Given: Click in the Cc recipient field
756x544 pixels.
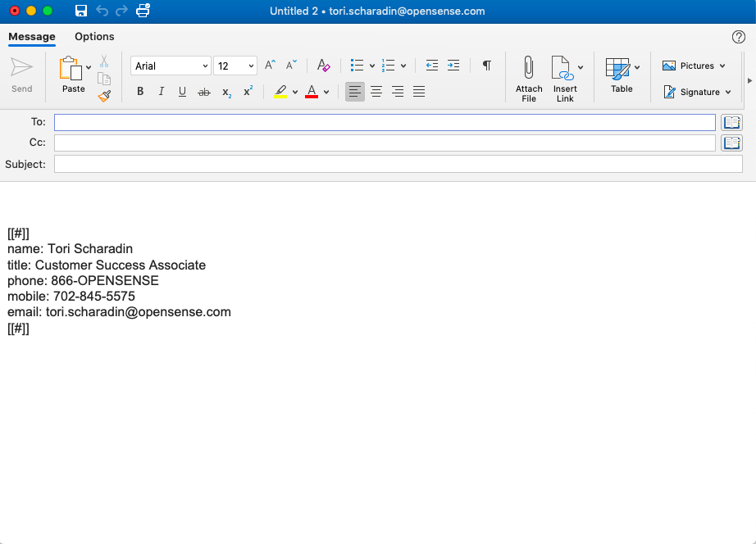Looking at the screenshot, I should coord(385,143).
